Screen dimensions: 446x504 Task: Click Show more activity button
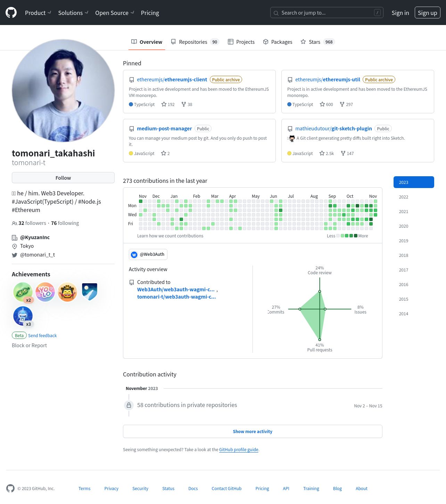pos(253,431)
